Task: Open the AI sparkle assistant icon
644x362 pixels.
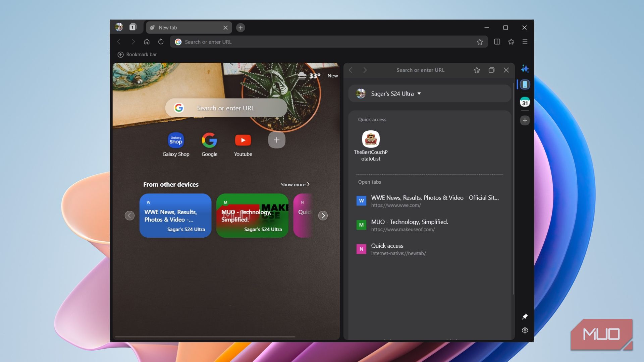Action: point(525,69)
